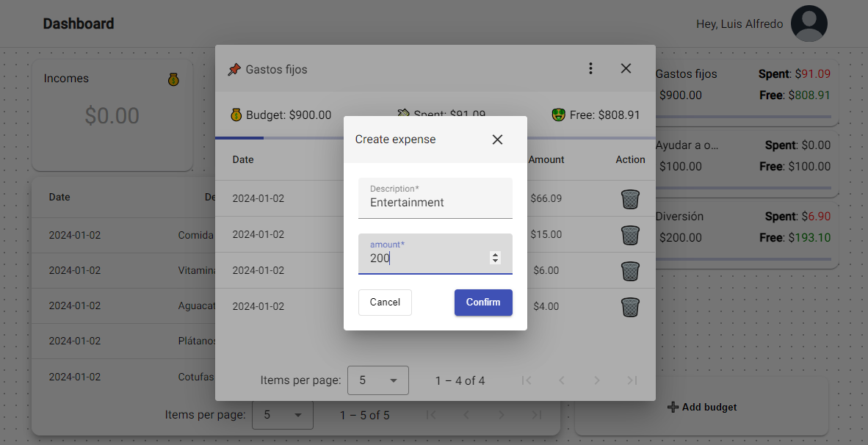Click the Gastos fijos card progress bar
The height and width of the screenshot is (445, 868).
click(743, 117)
